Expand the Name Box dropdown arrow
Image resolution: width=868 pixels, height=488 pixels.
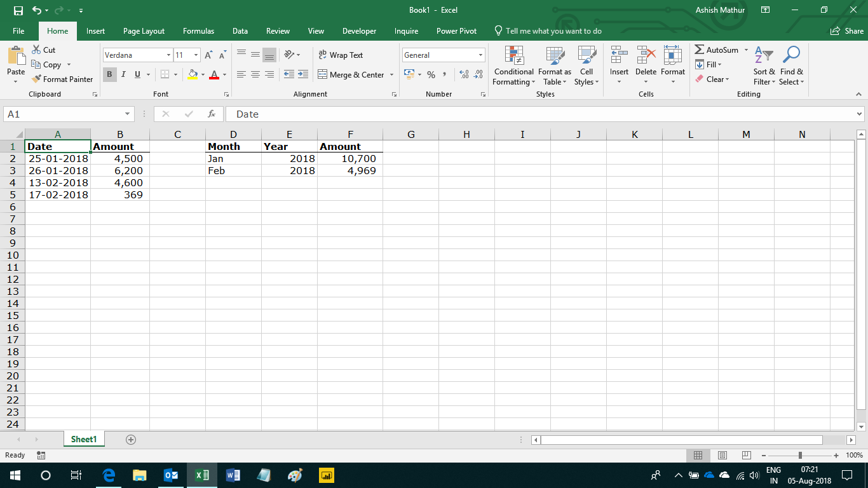(x=128, y=114)
